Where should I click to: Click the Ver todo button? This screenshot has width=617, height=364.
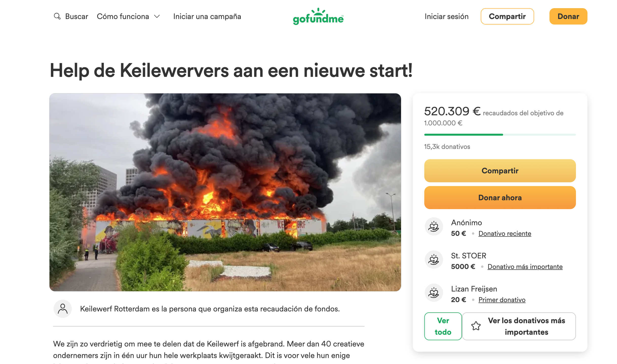[443, 326]
